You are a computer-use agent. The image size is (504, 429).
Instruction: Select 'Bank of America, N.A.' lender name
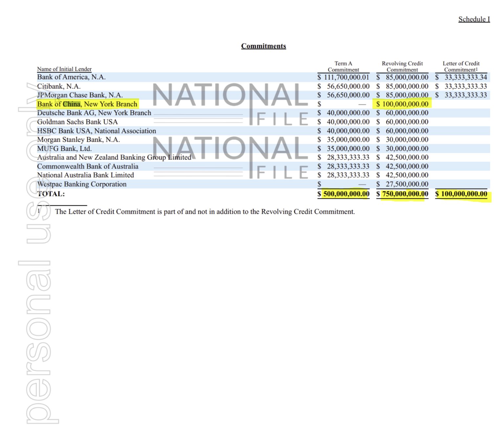(x=71, y=77)
